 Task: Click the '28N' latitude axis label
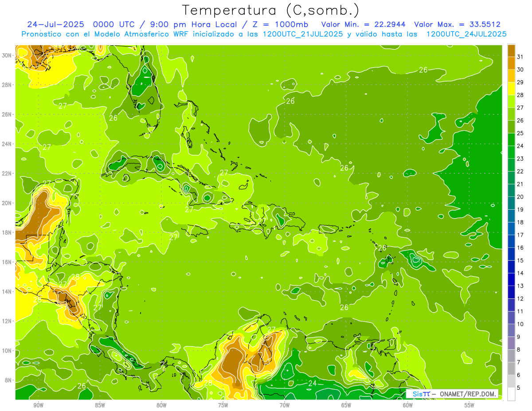(8, 85)
